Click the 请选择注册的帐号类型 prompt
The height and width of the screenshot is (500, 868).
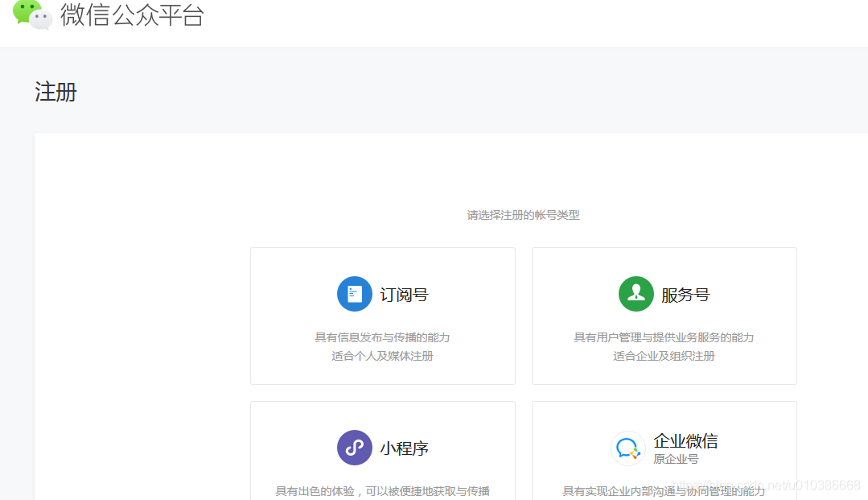click(523, 215)
